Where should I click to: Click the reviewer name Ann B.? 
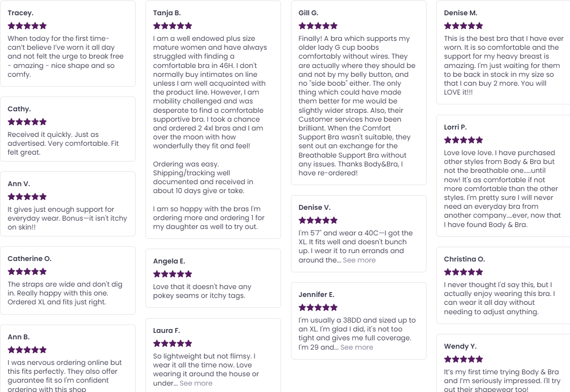[x=19, y=337]
